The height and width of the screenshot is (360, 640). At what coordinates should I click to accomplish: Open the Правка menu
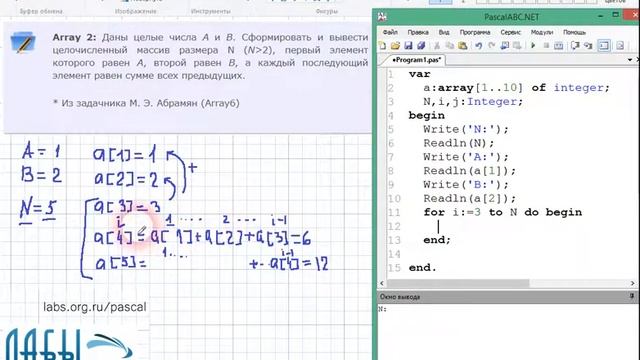[418, 32]
